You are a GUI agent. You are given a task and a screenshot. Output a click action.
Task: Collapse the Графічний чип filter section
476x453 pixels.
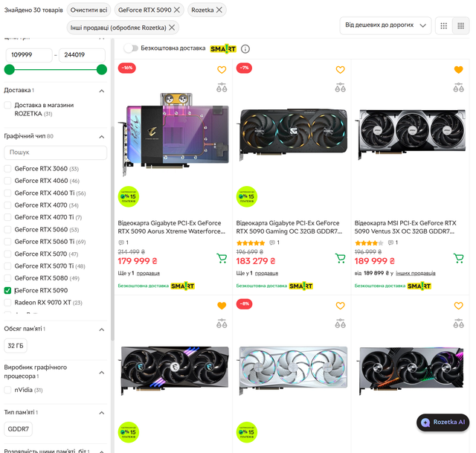pyautogui.click(x=102, y=137)
